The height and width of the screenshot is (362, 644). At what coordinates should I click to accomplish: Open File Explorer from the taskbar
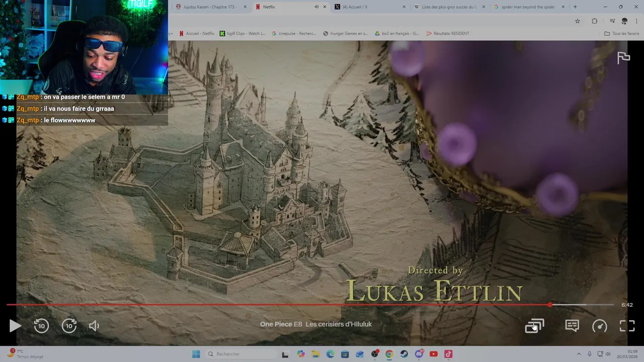coord(315,354)
